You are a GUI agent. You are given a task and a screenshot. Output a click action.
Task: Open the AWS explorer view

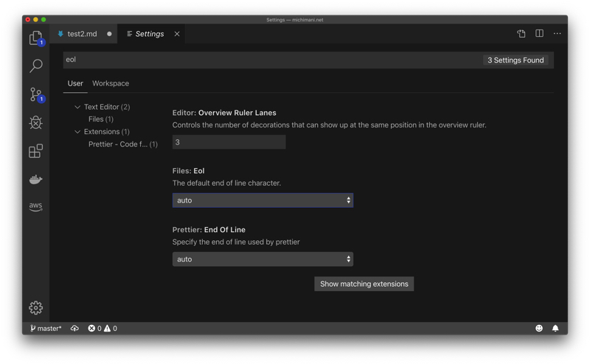(x=36, y=206)
